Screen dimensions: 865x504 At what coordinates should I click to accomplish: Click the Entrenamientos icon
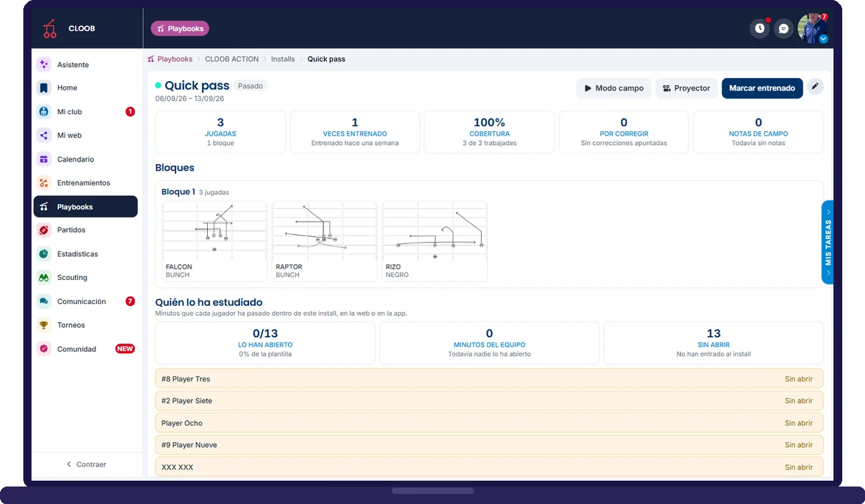pos(44,183)
